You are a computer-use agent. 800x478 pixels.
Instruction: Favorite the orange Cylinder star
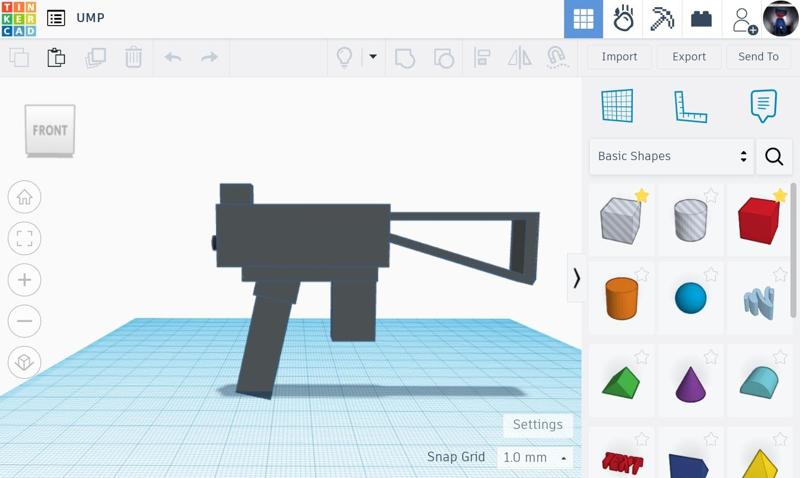[x=642, y=275]
